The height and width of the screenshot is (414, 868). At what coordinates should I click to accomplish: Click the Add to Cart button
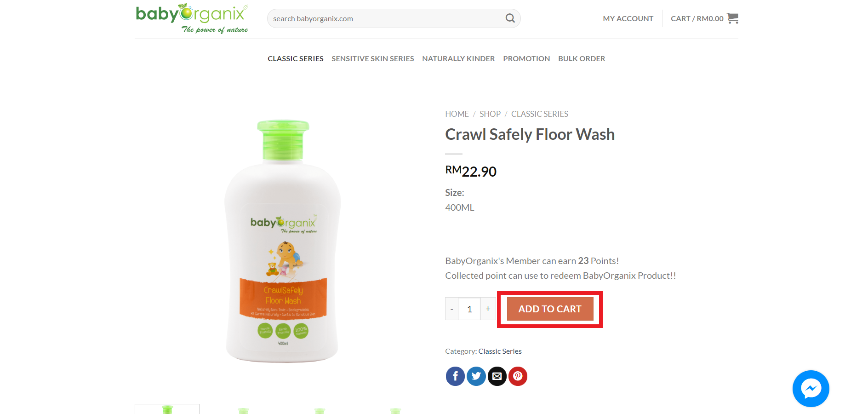[x=550, y=309]
